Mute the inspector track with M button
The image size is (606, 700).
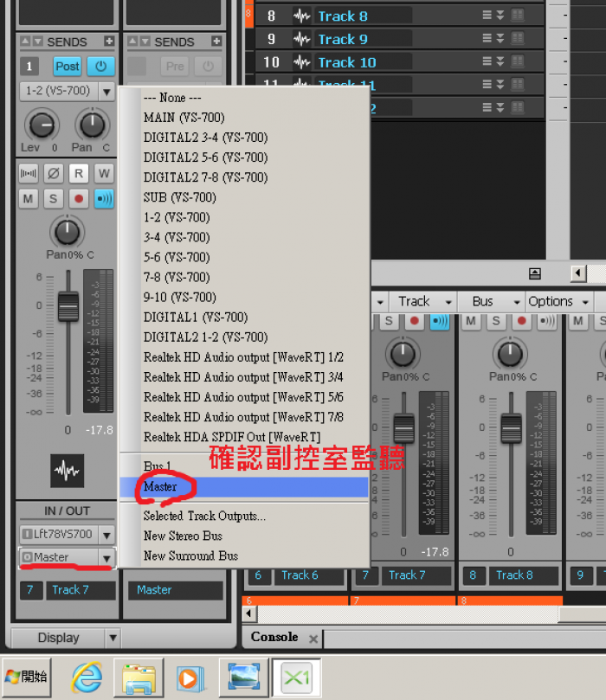coord(29,199)
